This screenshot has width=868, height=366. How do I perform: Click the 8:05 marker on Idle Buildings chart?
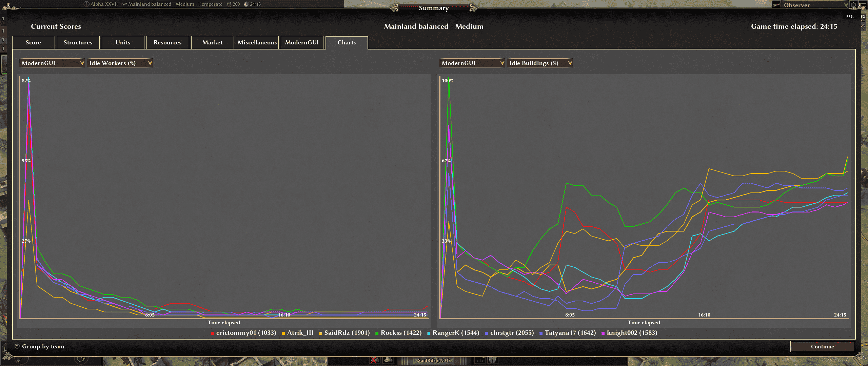coord(570,315)
